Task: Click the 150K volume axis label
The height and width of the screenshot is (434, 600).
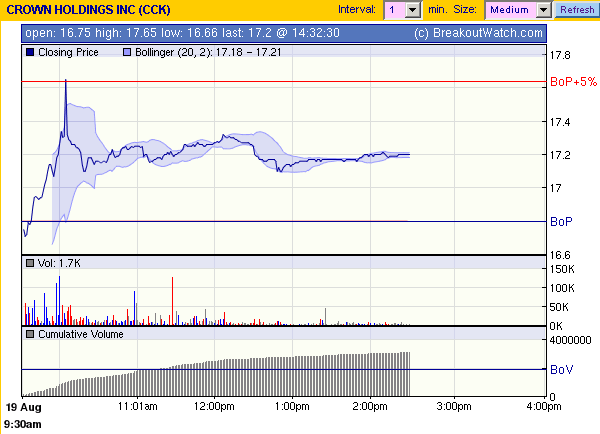Action: [x=562, y=269]
